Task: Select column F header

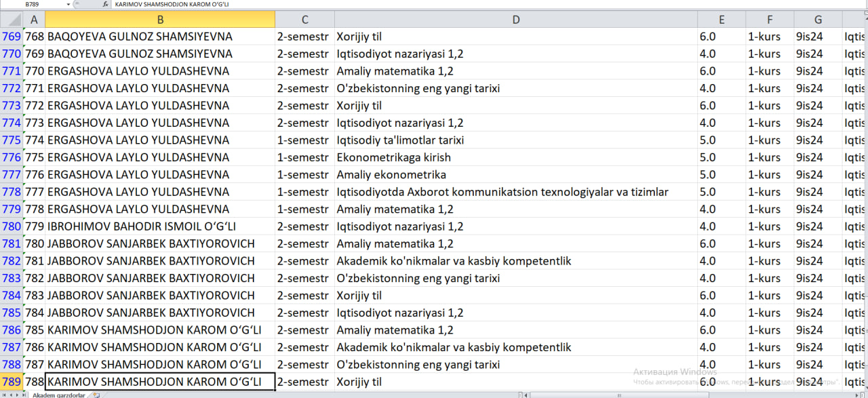Action: [x=770, y=20]
